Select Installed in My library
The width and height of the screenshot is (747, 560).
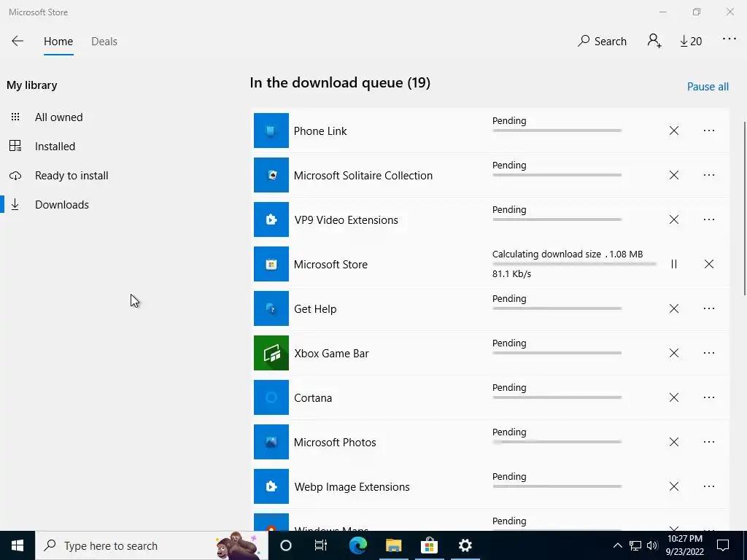55,146
